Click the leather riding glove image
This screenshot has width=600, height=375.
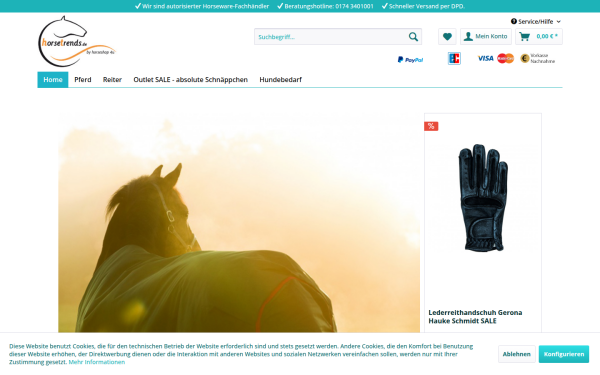tap(483, 198)
